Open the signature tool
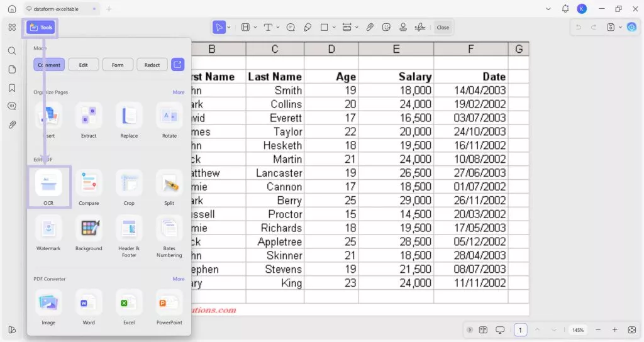 419,28
